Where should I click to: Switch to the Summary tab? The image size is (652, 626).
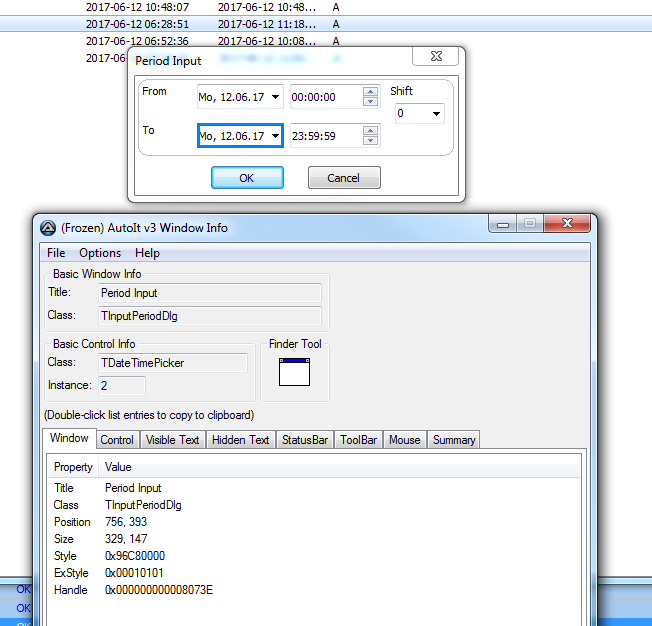coord(454,440)
